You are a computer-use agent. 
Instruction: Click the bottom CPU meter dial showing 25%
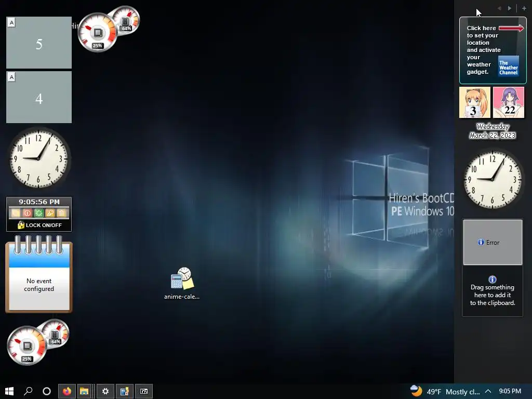[x=26, y=345]
